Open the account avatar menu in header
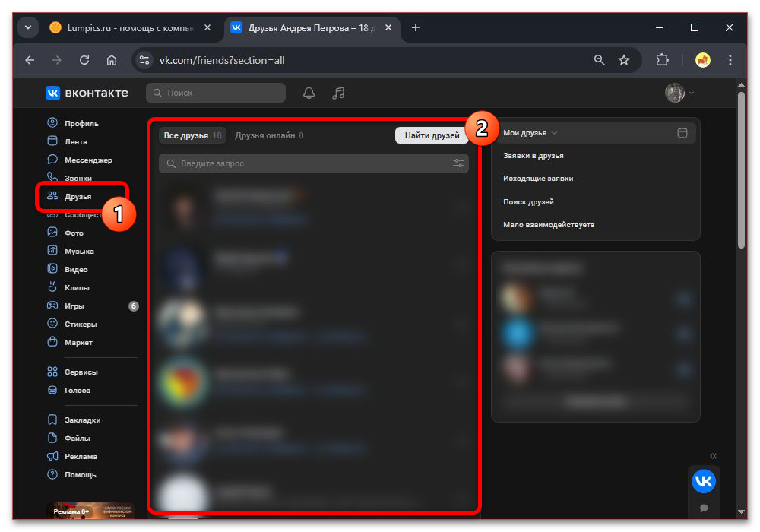This screenshot has height=532, width=760. (x=679, y=93)
